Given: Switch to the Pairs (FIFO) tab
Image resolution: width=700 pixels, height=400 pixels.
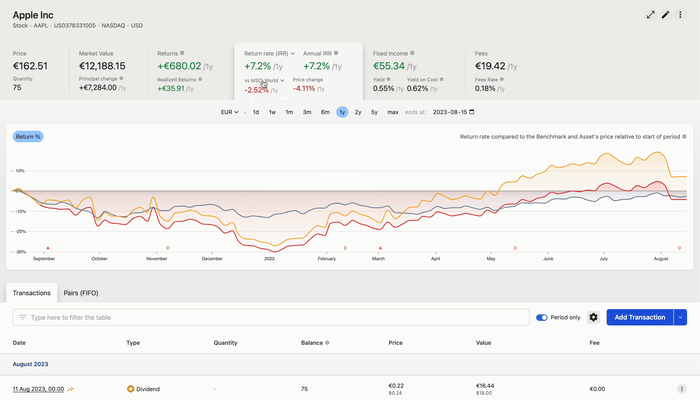Looking at the screenshot, I should [81, 293].
